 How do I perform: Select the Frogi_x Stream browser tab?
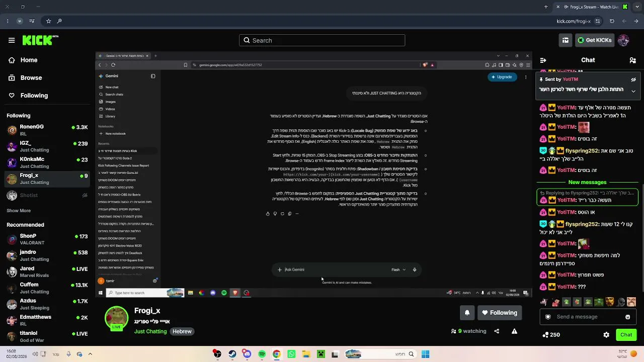tap(592, 7)
